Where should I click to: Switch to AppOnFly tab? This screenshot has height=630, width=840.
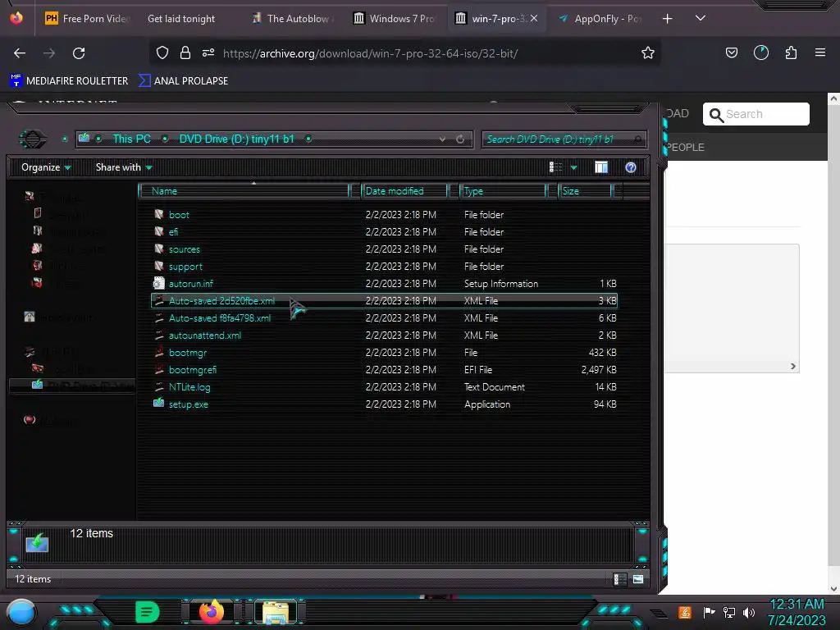(x=599, y=19)
